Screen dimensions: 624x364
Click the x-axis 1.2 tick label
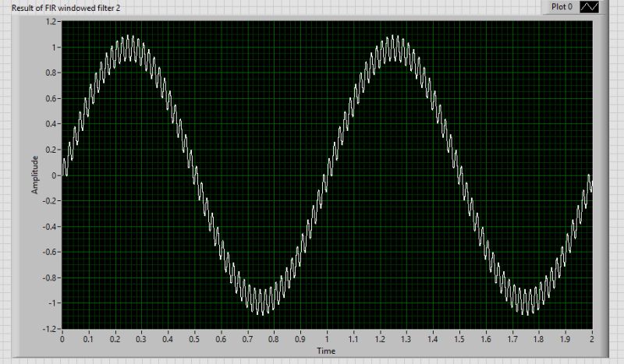[x=380, y=339]
